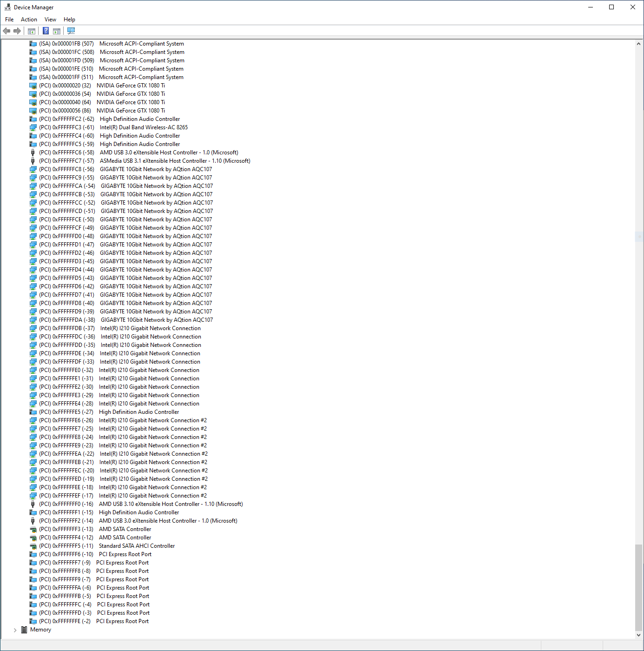Click the scroll up arrow on the scrollbar
Screen dimensions: 644x651
pyautogui.click(x=638, y=44)
